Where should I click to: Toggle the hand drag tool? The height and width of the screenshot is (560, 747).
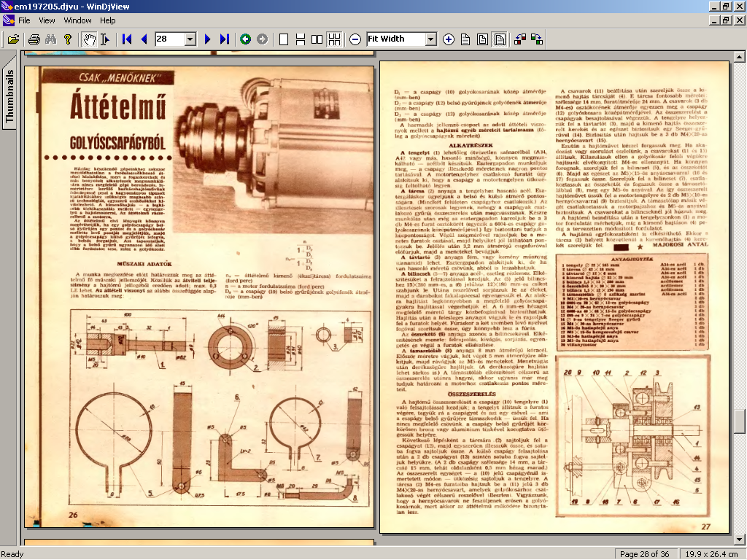click(x=89, y=39)
